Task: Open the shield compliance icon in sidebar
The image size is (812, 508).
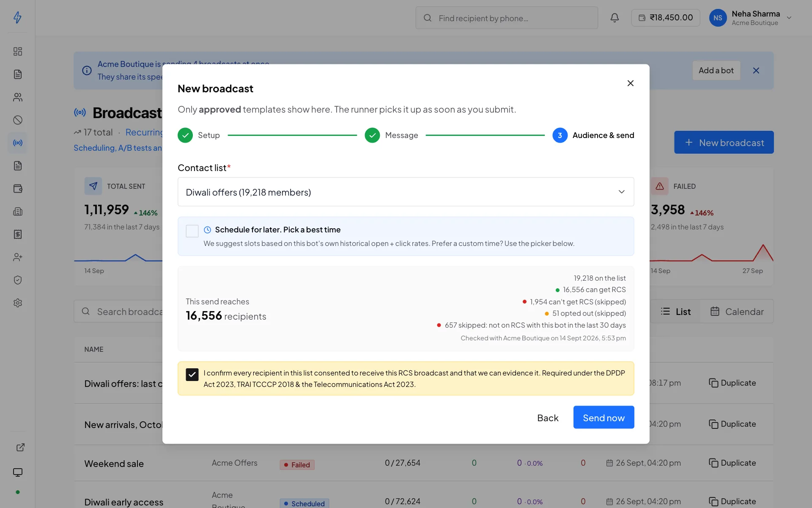Action: point(17,280)
